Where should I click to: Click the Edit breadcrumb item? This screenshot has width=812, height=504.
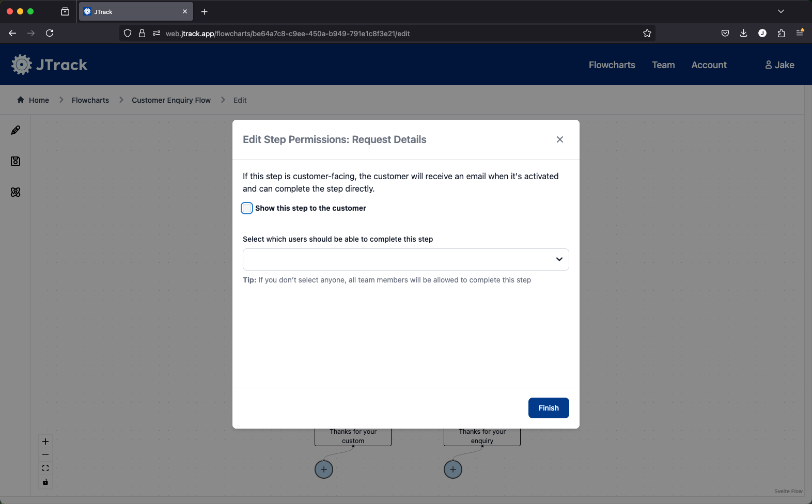[240, 100]
